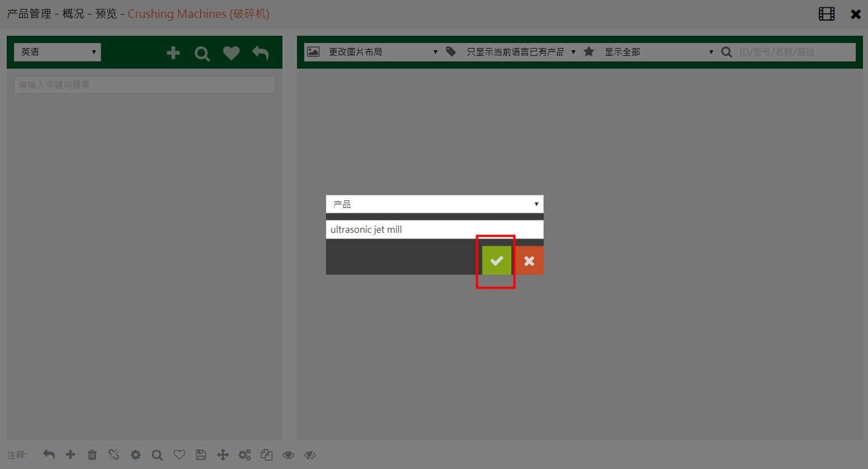Click the plus icon in left panel header
The width and height of the screenshot is (868, 469).
[x=173, y=53]
